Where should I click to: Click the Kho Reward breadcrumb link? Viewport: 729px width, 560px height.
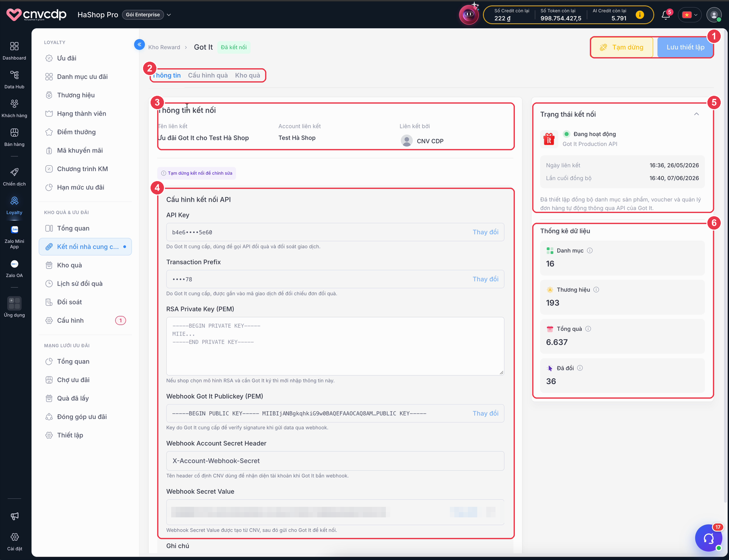pos(164,47)
